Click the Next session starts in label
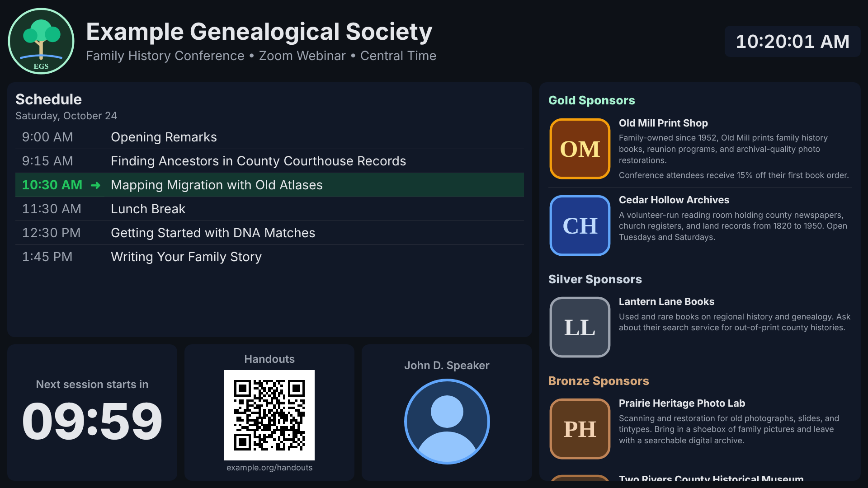The image size is (868, 488). pyautogui.click(x=92, y=384)
